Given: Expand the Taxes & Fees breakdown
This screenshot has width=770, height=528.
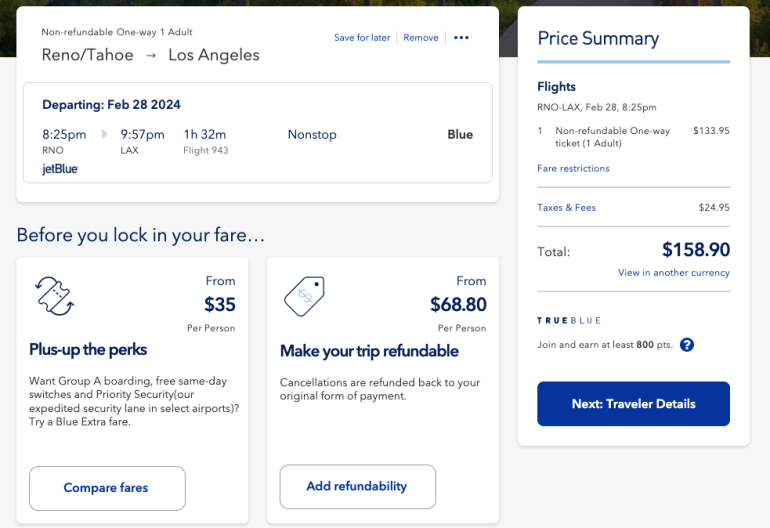Looking at the screenshot, I should point(566,208).
